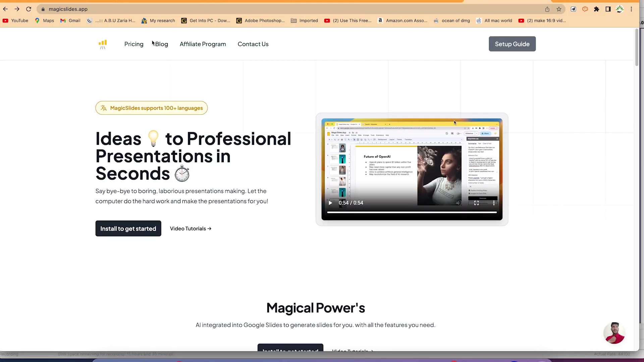The width and height of the screenshot is (644, 362).
Task: Click the page vertical scrollbar
Action: click(636, 47)
